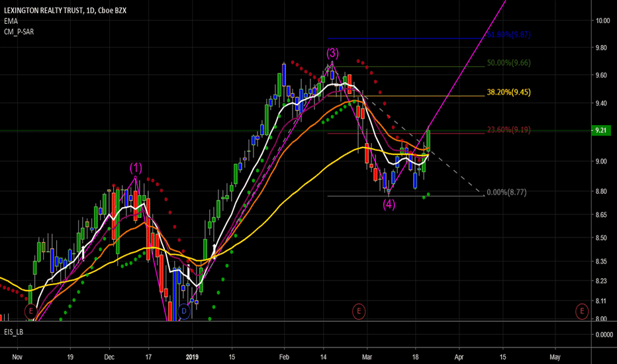Screen dimensions: 617x364
Task: Click the 9.00 price axis label
Action: pos(601,161)
